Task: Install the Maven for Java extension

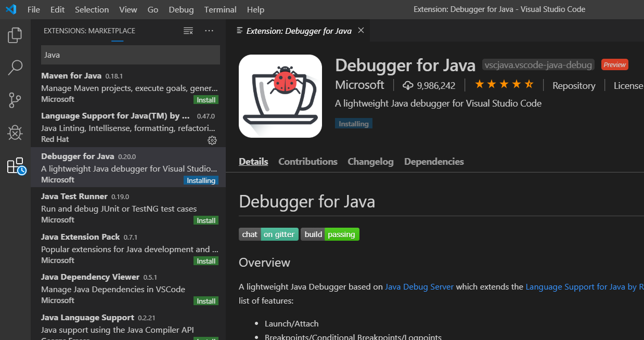Action: (x=206, y=99)
